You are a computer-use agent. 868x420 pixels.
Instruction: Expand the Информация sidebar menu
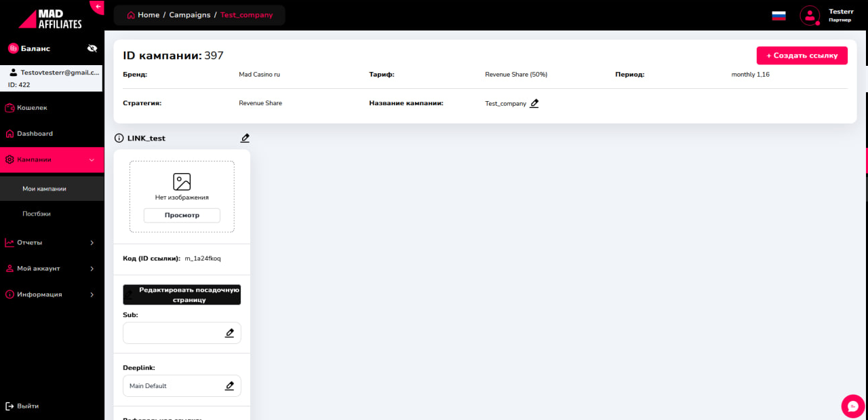tap(92, 294)
